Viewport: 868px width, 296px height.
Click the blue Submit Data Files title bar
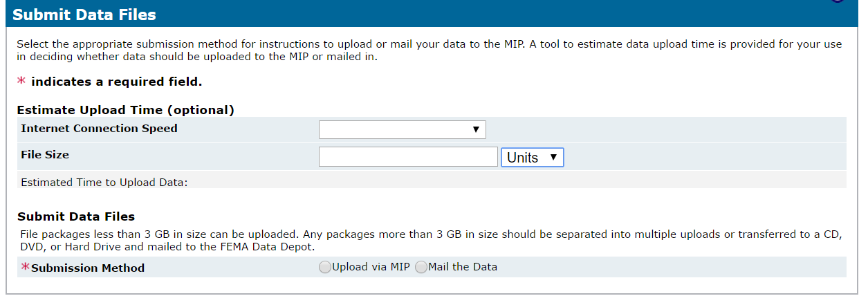coord(434,14)
